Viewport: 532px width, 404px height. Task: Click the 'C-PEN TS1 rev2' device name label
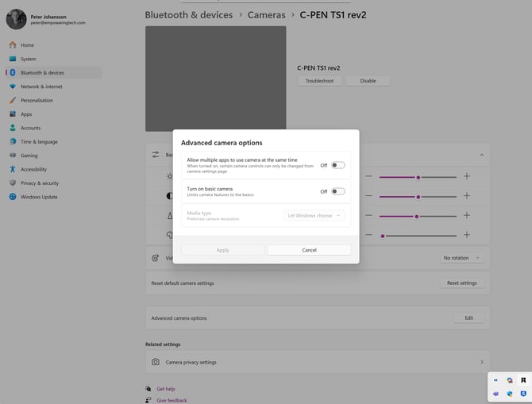[x=318, y=68]
